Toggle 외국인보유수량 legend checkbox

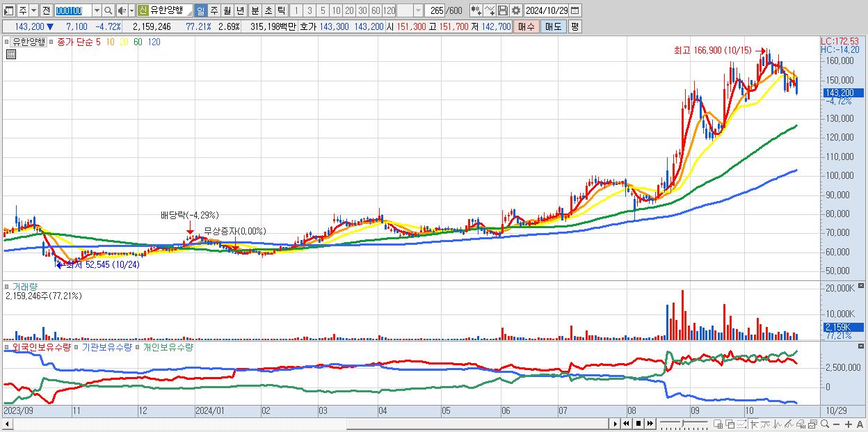[8, 346]
